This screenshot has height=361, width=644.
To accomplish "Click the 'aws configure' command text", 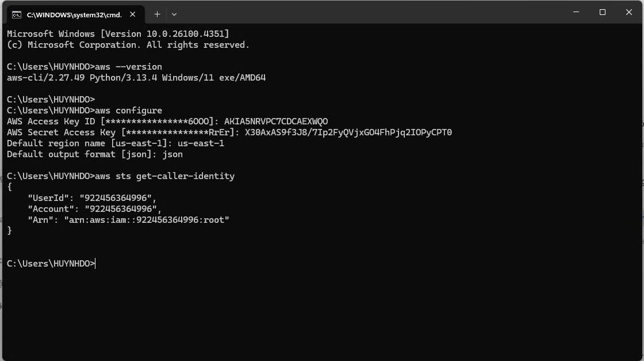I will [x=129, y=111].
